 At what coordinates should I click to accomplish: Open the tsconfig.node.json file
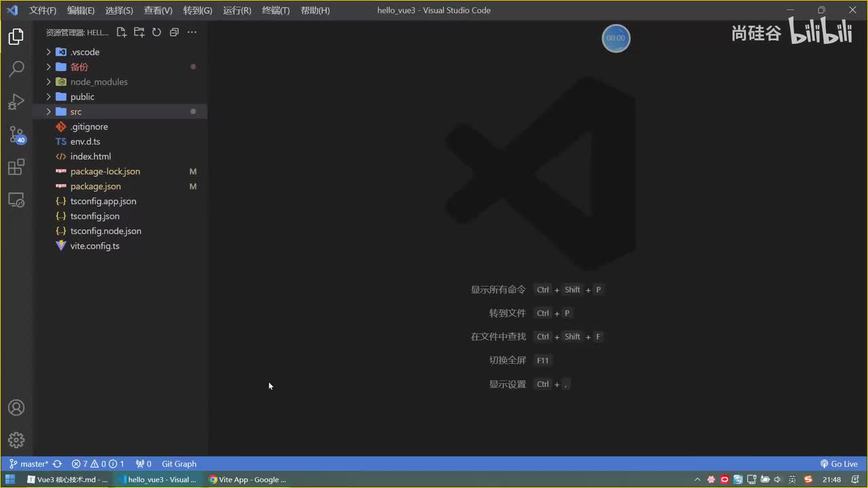tap(120, 231)
